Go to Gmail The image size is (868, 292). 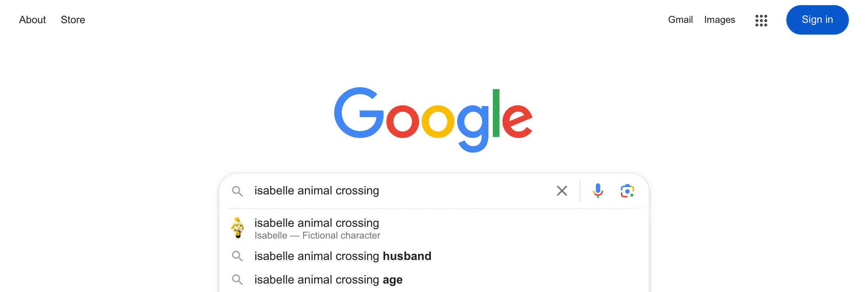coord(680,20)
